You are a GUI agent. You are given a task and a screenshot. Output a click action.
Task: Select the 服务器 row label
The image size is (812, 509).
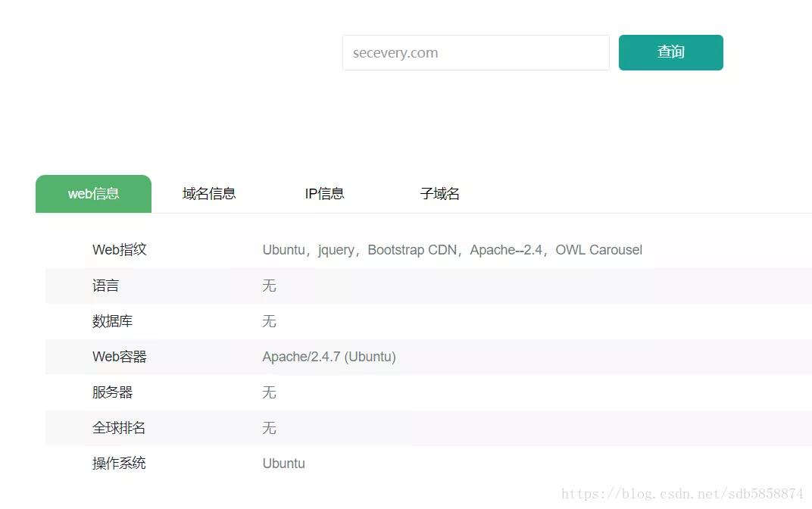pyautogui.click(x=114, y=392)
